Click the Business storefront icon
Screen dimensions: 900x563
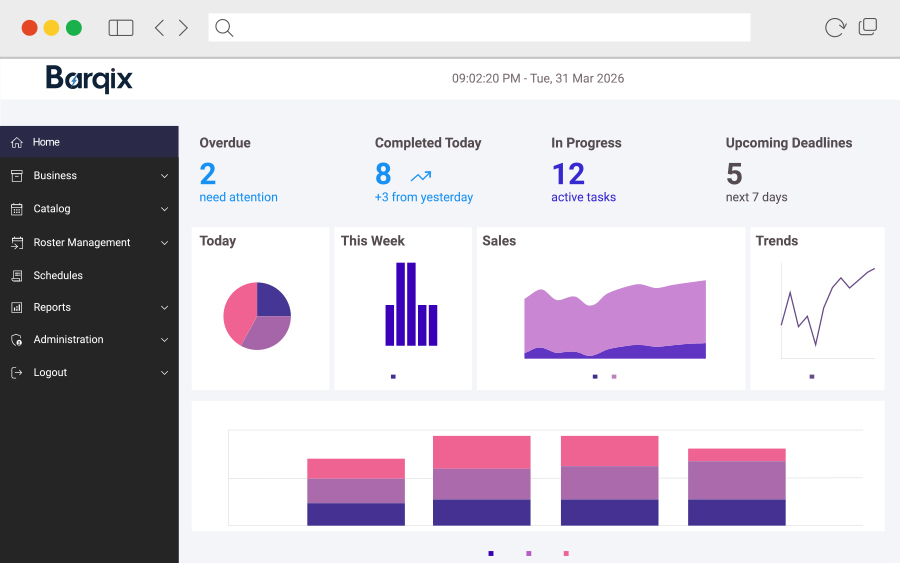pos(16,176)
